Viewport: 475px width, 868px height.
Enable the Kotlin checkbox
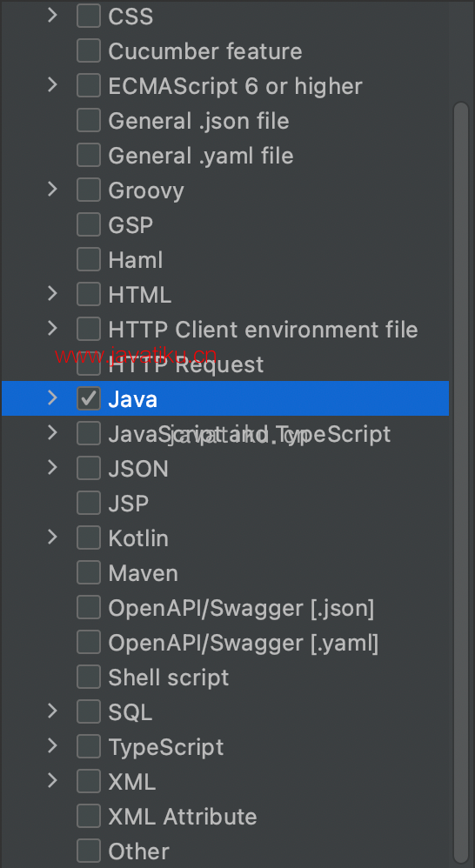[89, 538]
